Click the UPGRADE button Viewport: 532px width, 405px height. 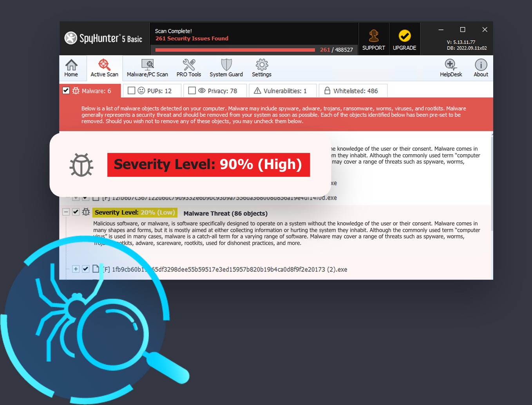point(404,38)
